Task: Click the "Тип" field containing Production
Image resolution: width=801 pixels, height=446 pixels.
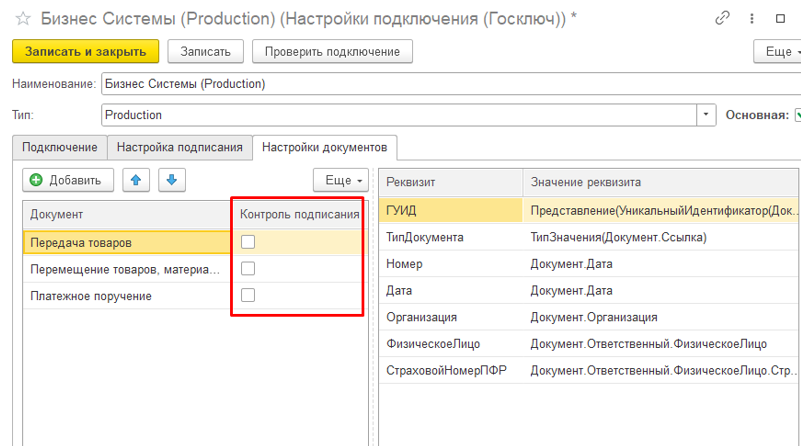Action: (x=399, y=115)
